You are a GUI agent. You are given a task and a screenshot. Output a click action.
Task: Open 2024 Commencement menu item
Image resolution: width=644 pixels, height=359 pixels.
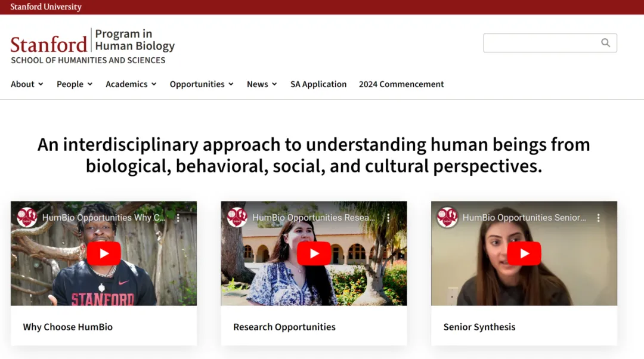[401, 84]
